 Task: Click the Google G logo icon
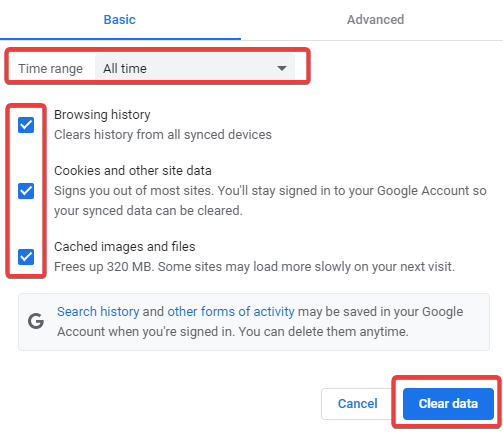click(x=36, y=321)
